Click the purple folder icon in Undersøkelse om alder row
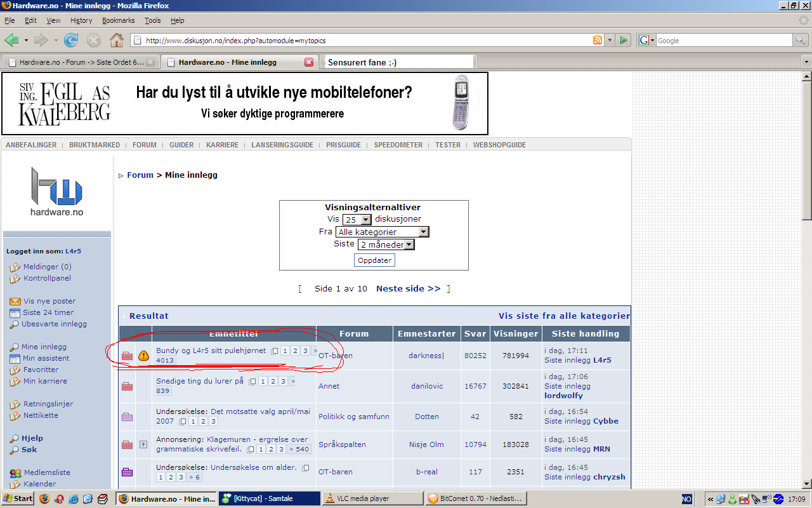Screen dimensions: 812x508 pos(128,472)
